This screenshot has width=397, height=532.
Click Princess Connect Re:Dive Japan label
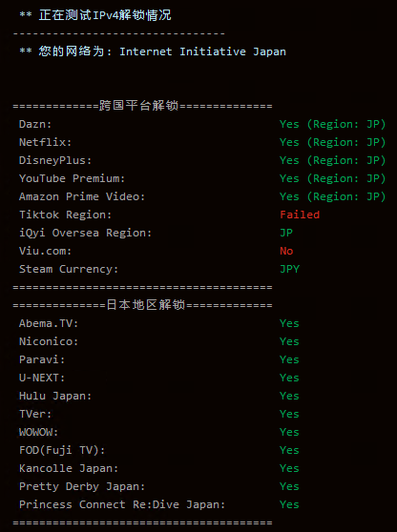(122, 504)
